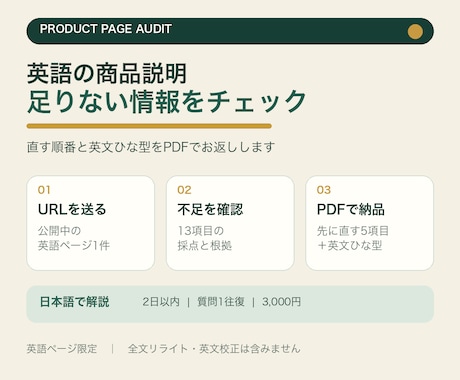Click footnote 全文リライト・英文校正は含みません
This screenshot has width=460, height=380.
(214, 349)
